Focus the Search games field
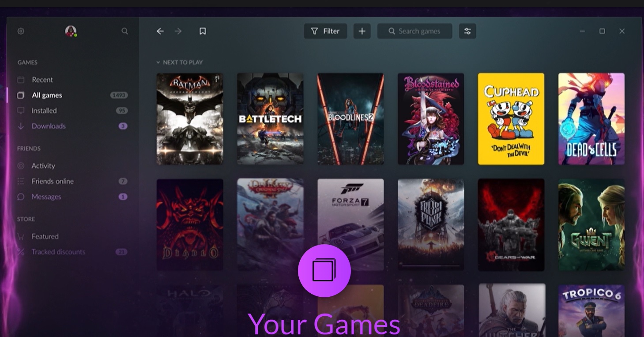Screen dimensions: 644x337 414,31
